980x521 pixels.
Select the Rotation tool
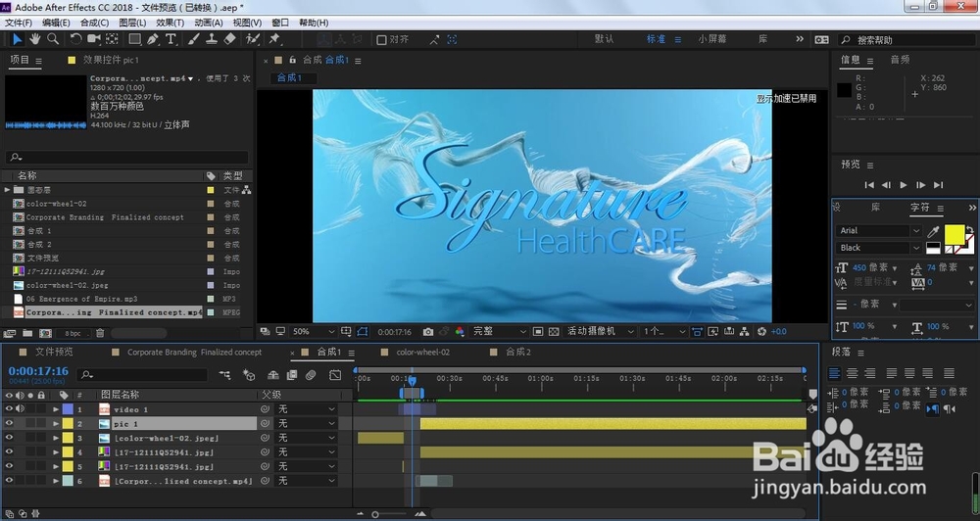(75, 39)
